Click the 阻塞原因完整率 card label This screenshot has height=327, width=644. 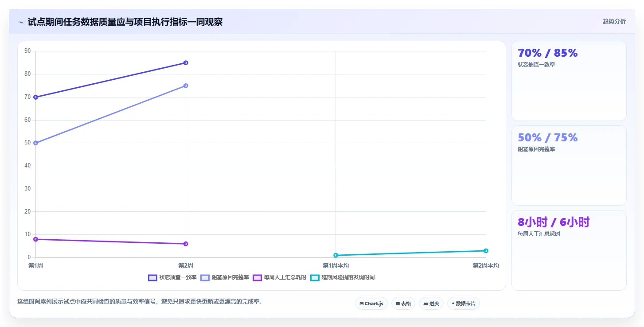tap(536, 149)
